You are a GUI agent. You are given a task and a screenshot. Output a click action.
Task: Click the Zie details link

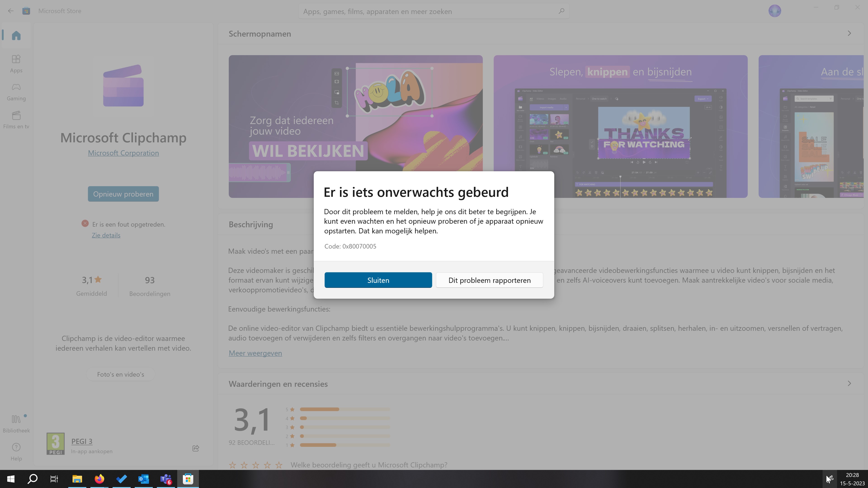[106, 235]
